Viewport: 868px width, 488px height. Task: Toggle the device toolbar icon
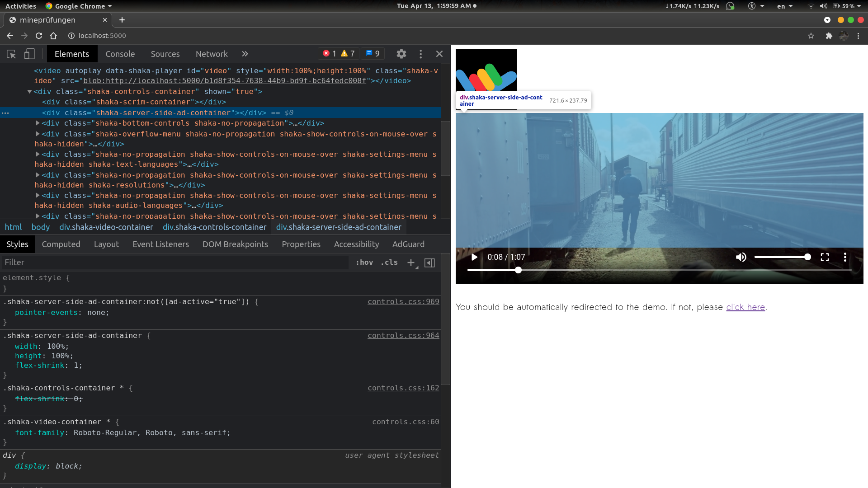pyautogui.click(x=29, y=54)
